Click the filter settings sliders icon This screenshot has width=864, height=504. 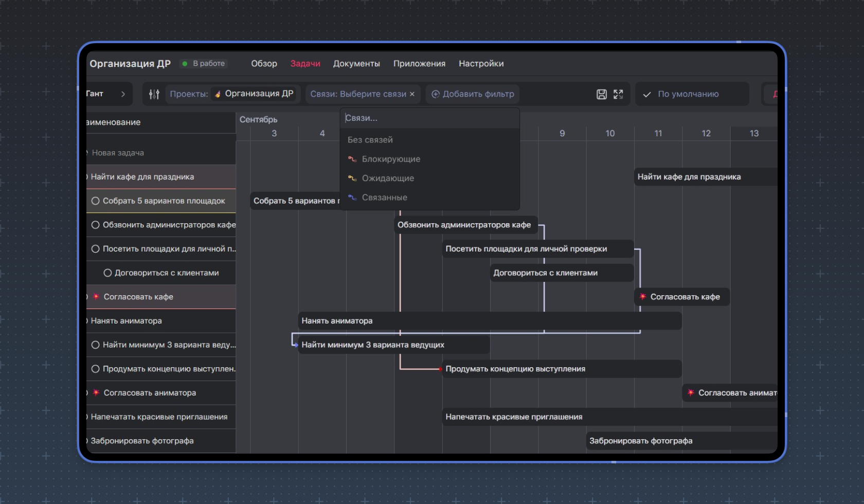[x=154, y=94]
